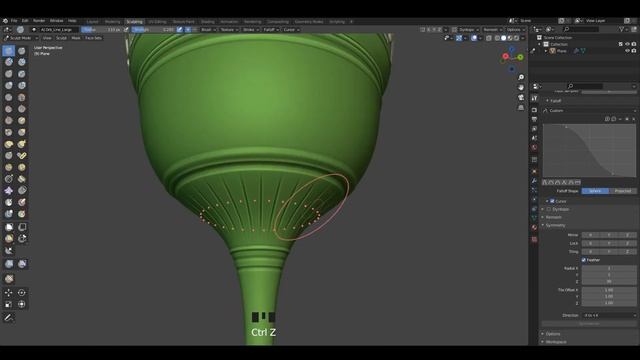Expand the Options panel in sidebar
This screenshot has height=360, width=640.
point(553,334)
